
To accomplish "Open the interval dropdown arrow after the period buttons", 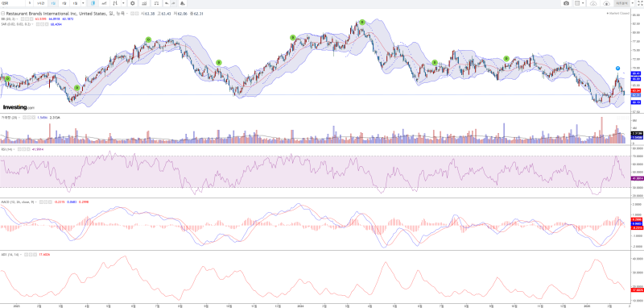I will 83,3.
